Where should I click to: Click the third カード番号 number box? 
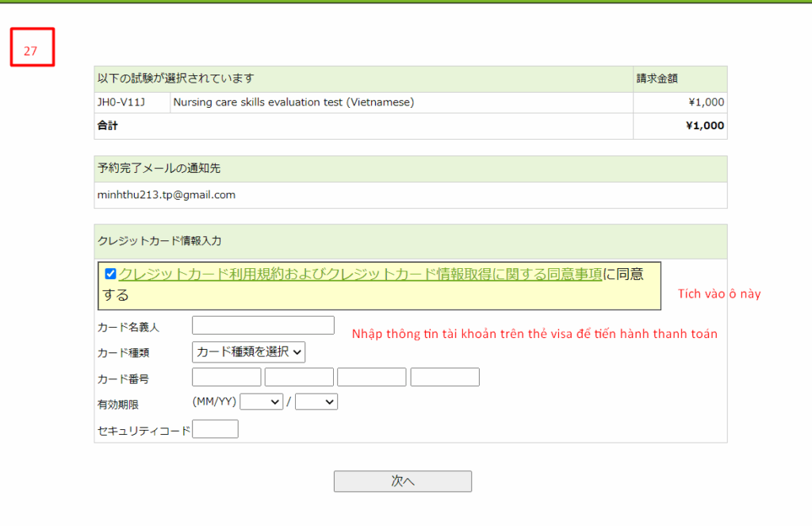point(371,377)
